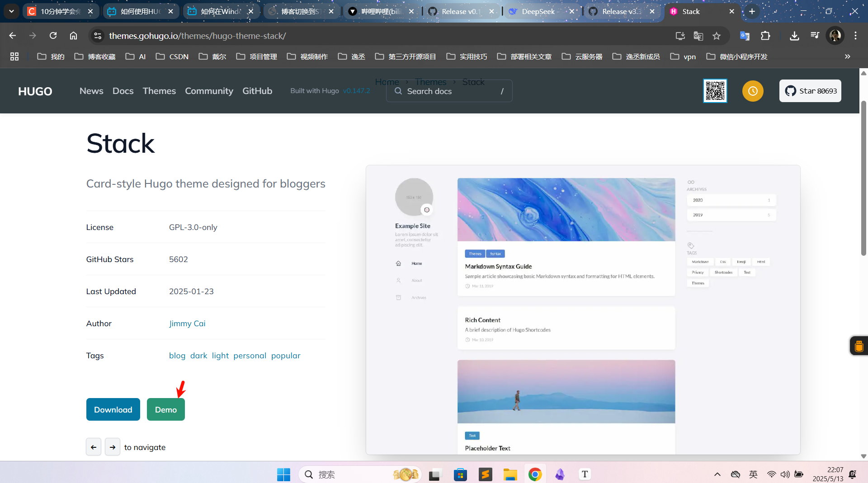868x483 pixels.
Task: Open the Wi-Fi icon in system tray
Action: pyautogui.click(x=772, y=474)
